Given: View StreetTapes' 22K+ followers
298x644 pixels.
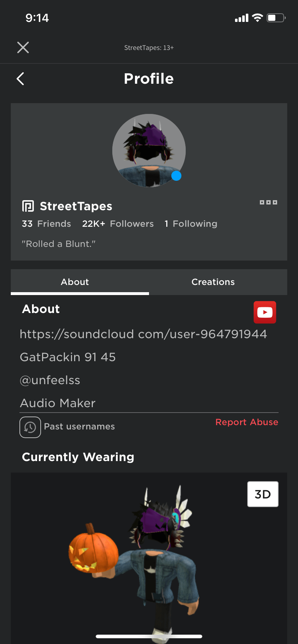Looking at the screenshot, I should click(x=118, y=224).
